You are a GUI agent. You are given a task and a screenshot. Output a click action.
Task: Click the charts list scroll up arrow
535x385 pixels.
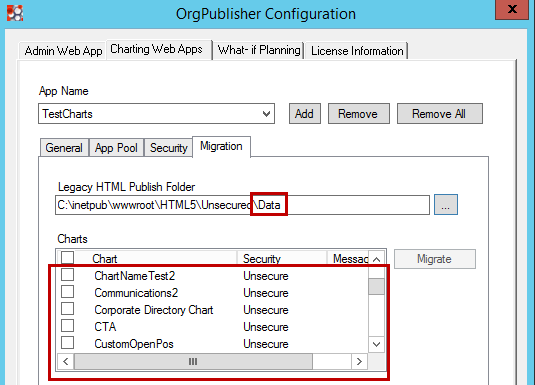coord(376,259)
